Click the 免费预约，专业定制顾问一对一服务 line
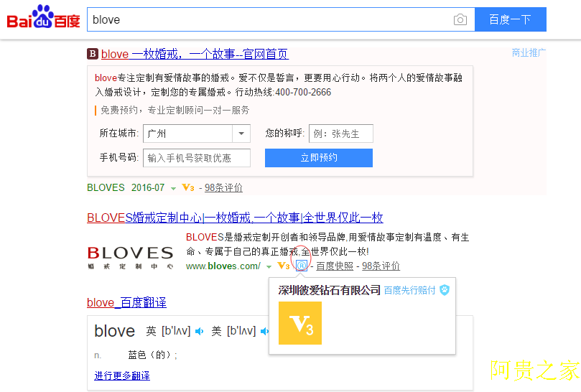Image resolution: width=581 pixels, height=392 pixels. [x=175, y=110]
